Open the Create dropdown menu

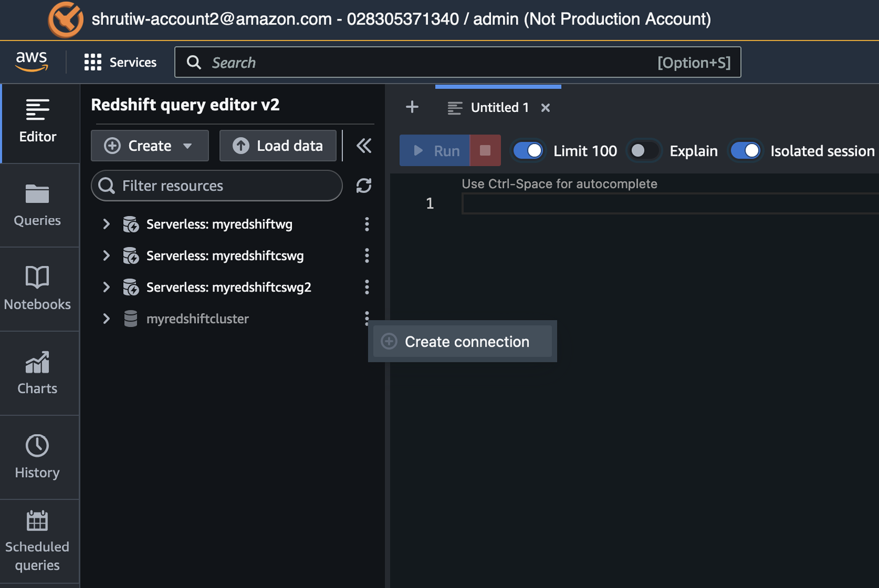[149, 145]
